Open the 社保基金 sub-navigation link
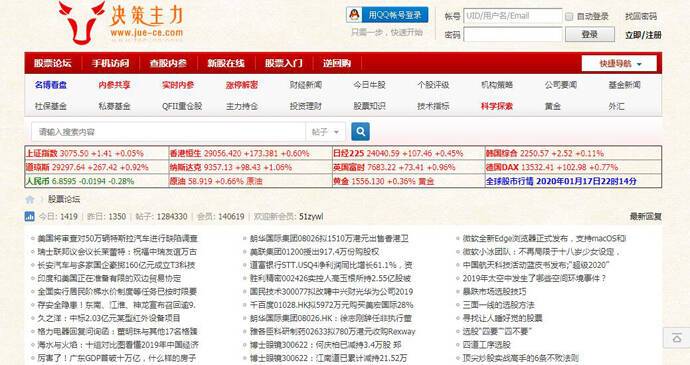Screen dimensions: 690x365 point(51,106)
